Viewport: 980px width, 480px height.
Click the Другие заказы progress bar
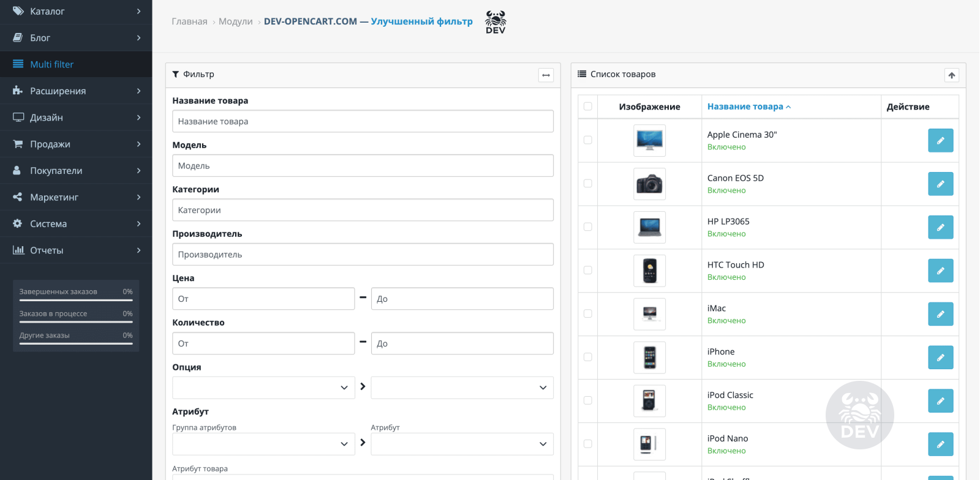pyautogui.click(x=76, y=343)
